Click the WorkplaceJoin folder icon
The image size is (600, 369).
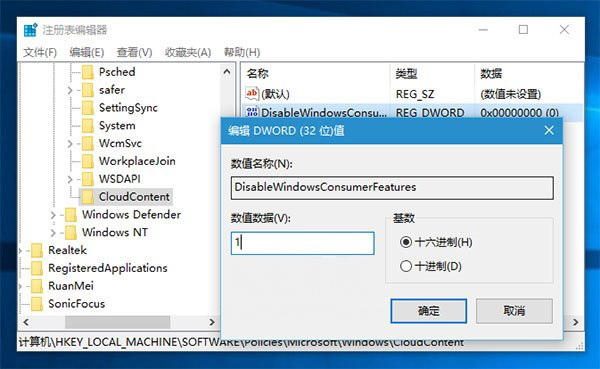[88, 161]
